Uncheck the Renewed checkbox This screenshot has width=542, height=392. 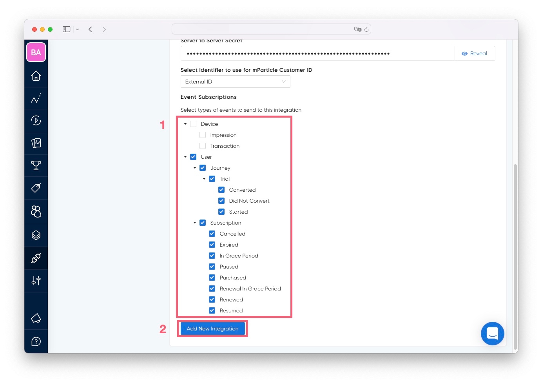212,299
